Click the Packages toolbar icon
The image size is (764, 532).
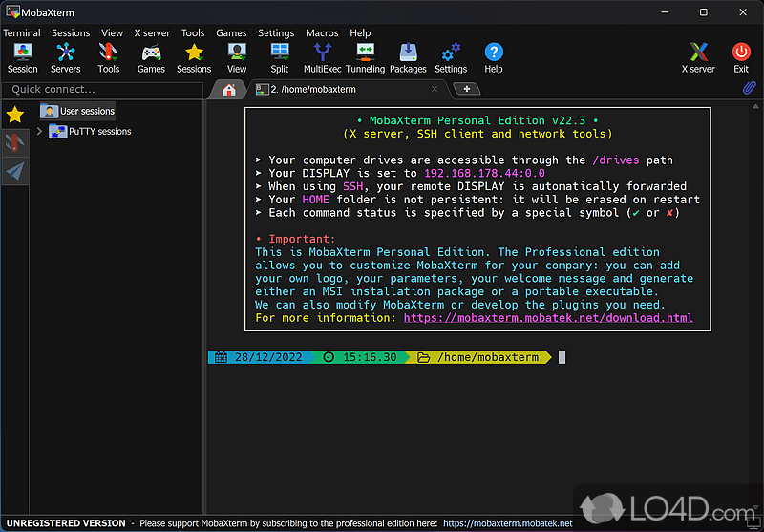tap(408, 57)
